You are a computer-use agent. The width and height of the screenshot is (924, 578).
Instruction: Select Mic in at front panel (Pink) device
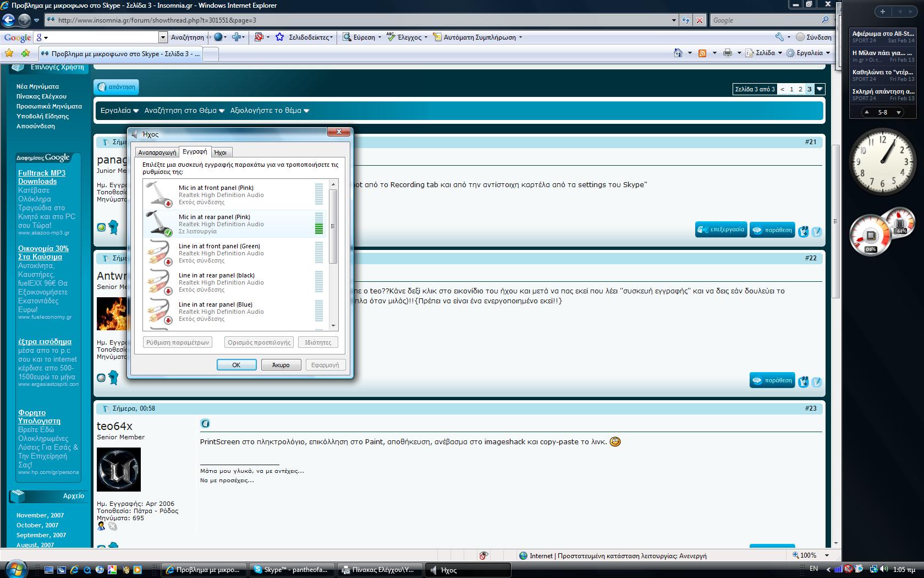pyautogui.click(x=235, y=194)
